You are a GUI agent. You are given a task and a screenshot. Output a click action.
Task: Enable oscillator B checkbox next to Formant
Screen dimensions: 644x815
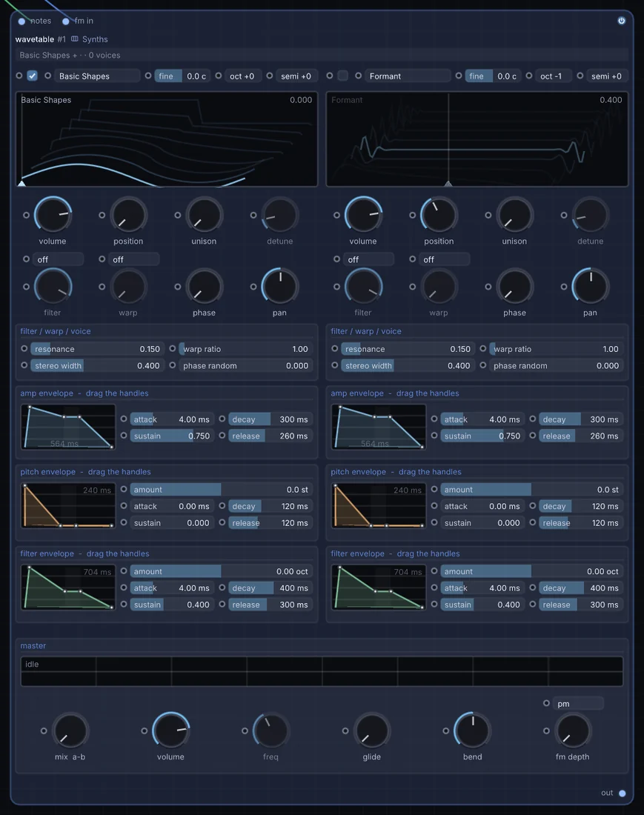342,76
